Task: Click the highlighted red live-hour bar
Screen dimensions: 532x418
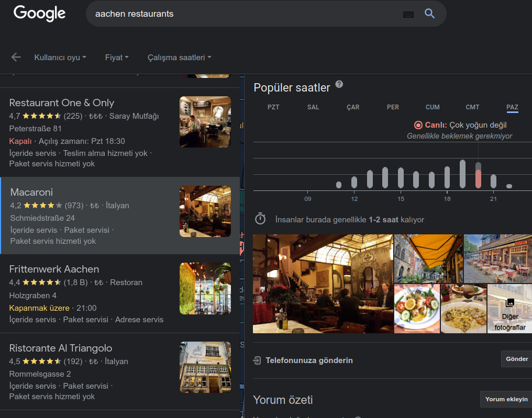Action: pos(478,179)
